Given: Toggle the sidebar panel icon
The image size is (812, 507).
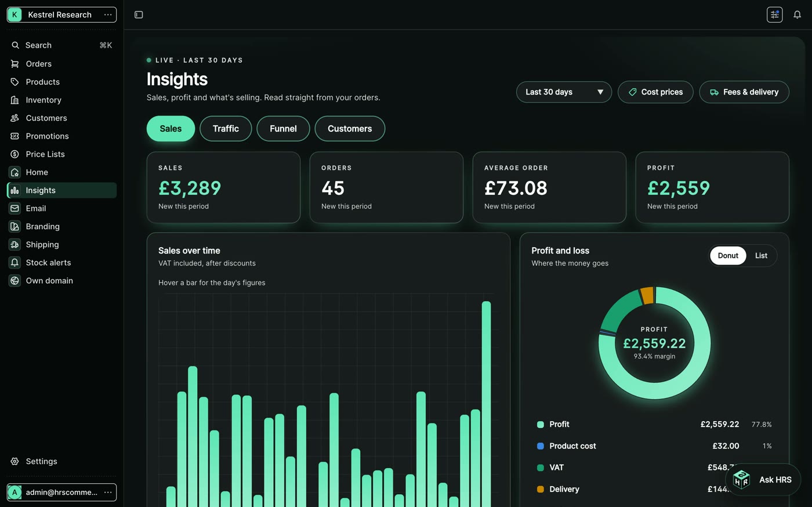Looking at the screenshot, I should 139,15.
